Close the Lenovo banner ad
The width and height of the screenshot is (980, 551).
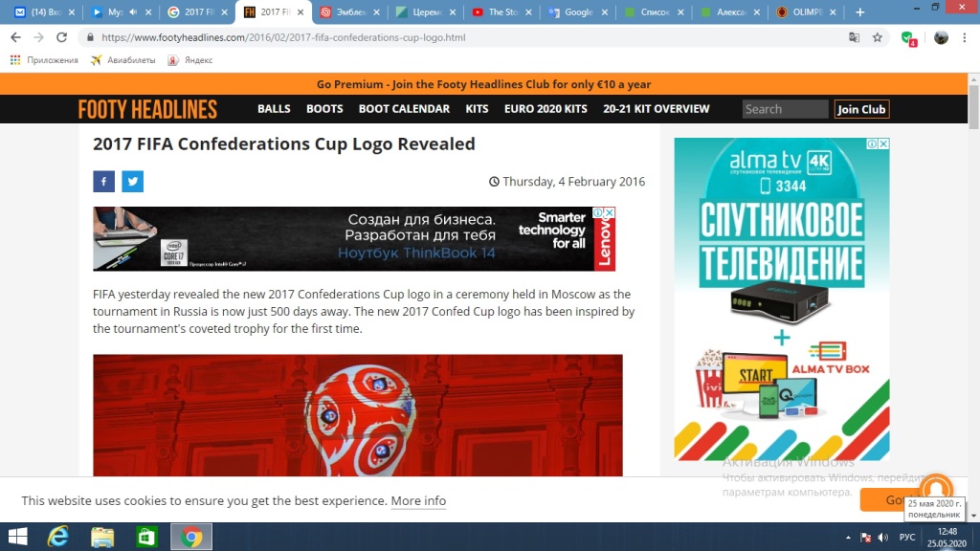610,212
